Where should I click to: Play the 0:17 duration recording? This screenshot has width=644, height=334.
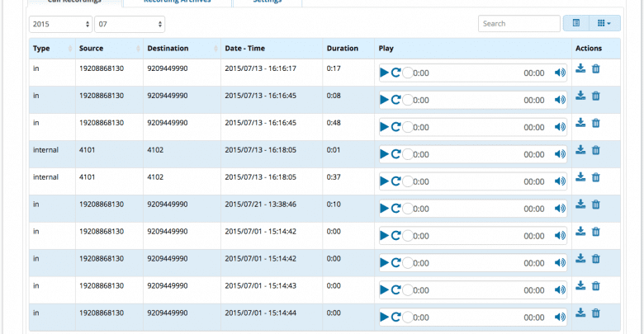click(x=385, y=73)
